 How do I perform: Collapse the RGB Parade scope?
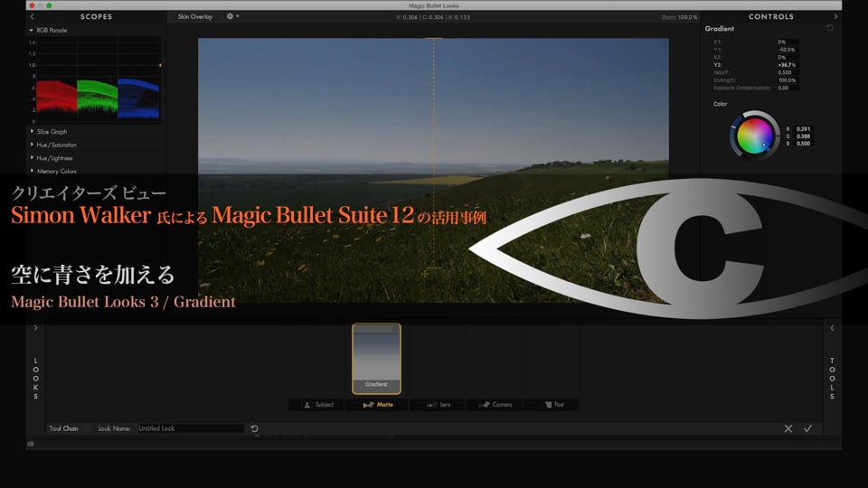(31, 31)
